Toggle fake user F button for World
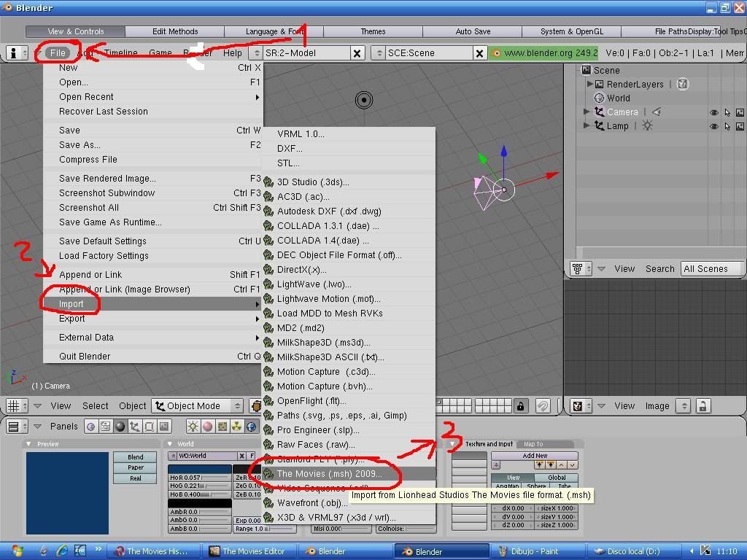 [252, 456]
